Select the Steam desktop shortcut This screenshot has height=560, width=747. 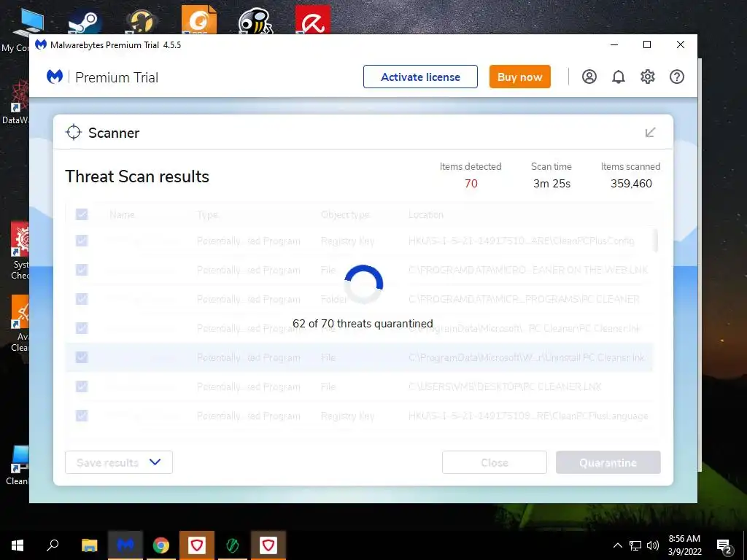(x=85, y=22)
